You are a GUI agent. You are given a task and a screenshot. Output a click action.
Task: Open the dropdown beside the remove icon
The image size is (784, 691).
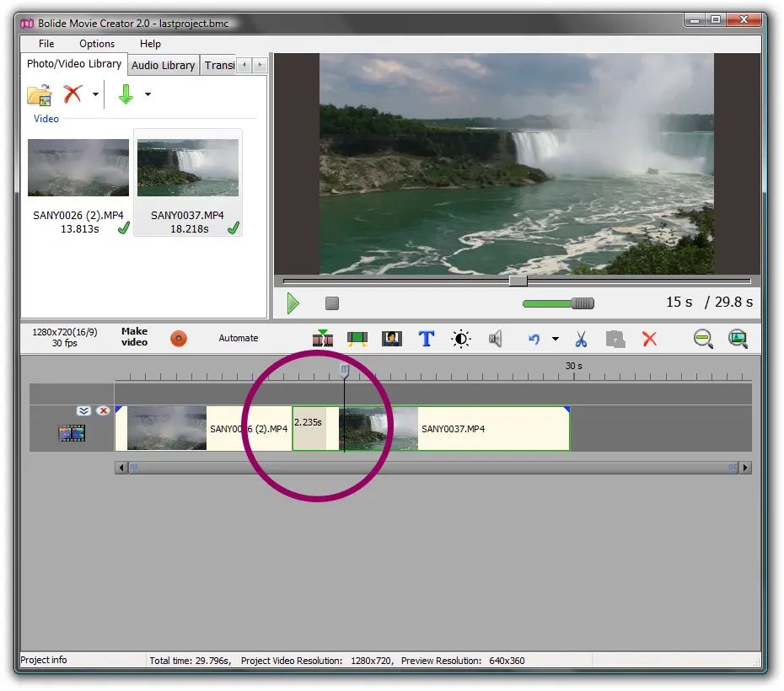click(x=95, y=94)
